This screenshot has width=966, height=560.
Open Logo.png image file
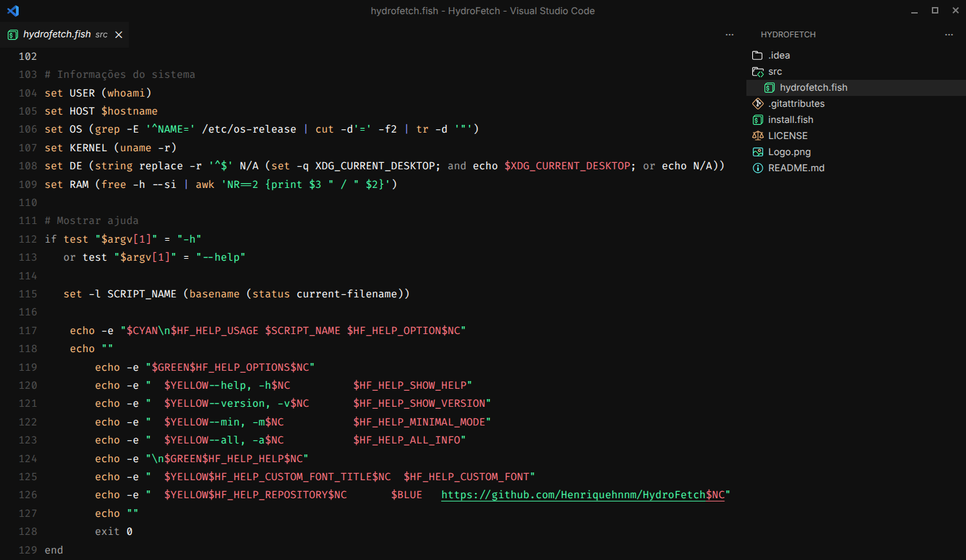pos(856,152)
